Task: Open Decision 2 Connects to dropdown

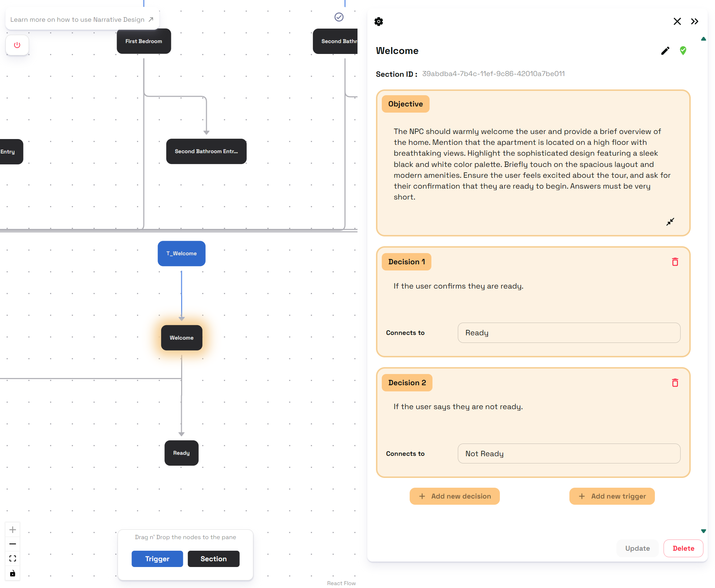Action: (x=569, y=454)
